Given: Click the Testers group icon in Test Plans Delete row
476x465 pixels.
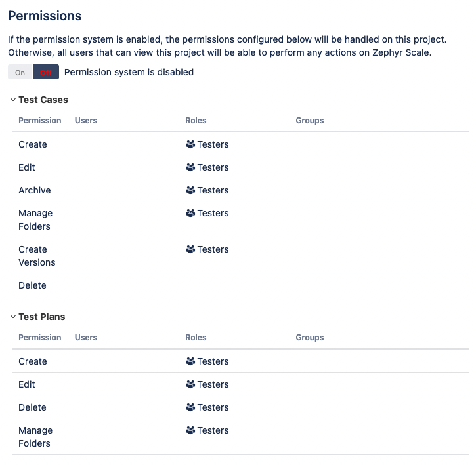Looking at the screenshot, I should click(x=190, y=407).
